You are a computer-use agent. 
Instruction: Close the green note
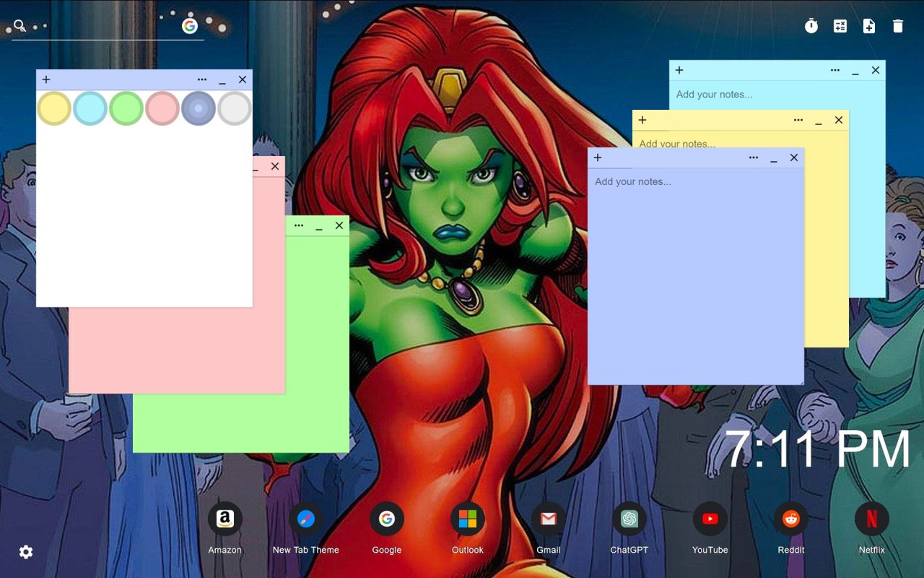tap(339, 225)
